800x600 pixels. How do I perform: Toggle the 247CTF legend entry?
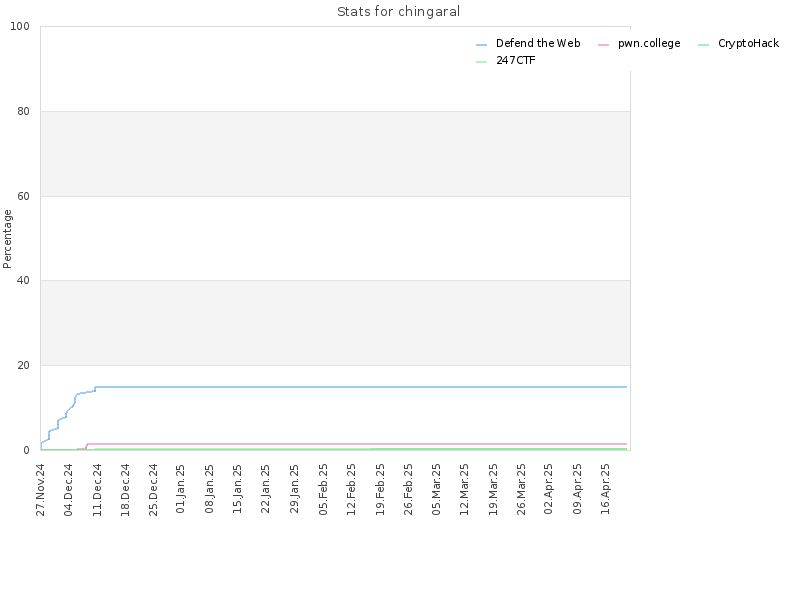click(506, 60)
